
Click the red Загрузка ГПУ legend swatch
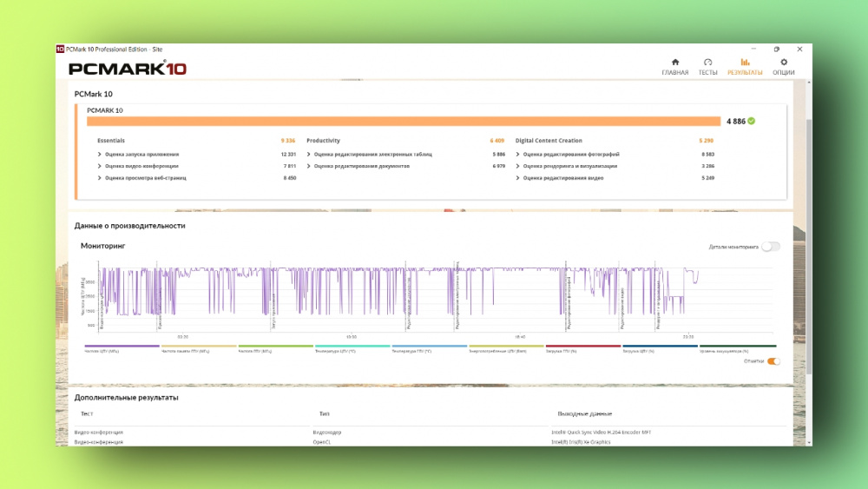coord(582,347)
